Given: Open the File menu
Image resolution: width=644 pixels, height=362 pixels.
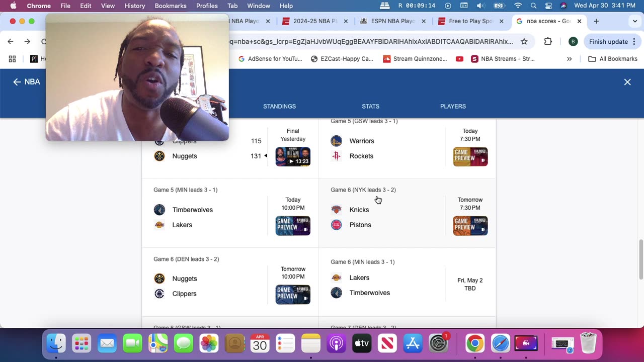Looking at the screenshot, I should coord(65,6).
